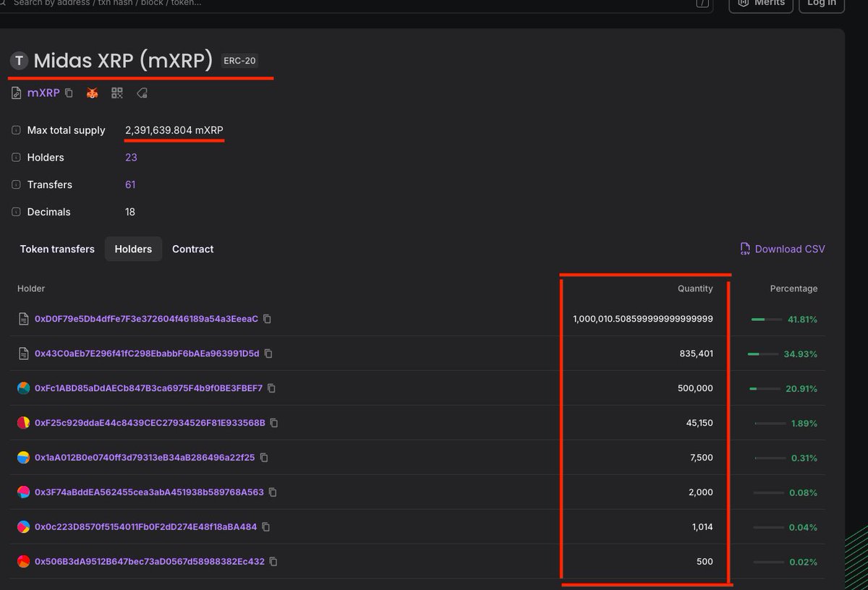
Task: Click the identicon of holder 0x1aA012B0
Action: [x=23, y=458]
